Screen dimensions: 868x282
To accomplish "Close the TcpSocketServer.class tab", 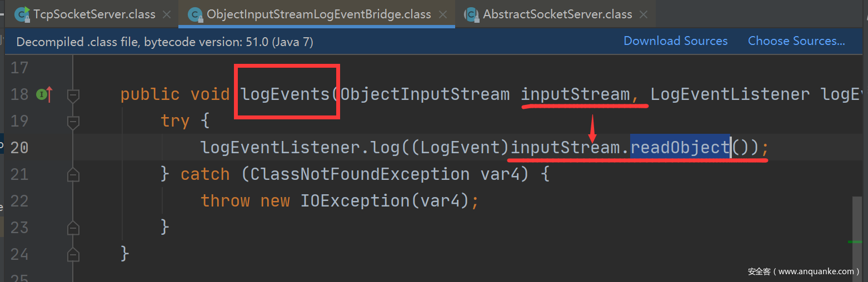I will (x=167, y=14).
